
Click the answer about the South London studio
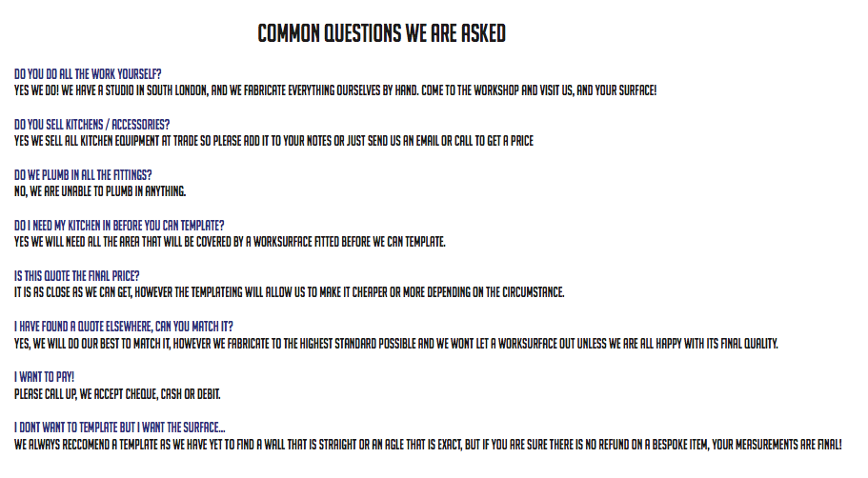[335, 90]
